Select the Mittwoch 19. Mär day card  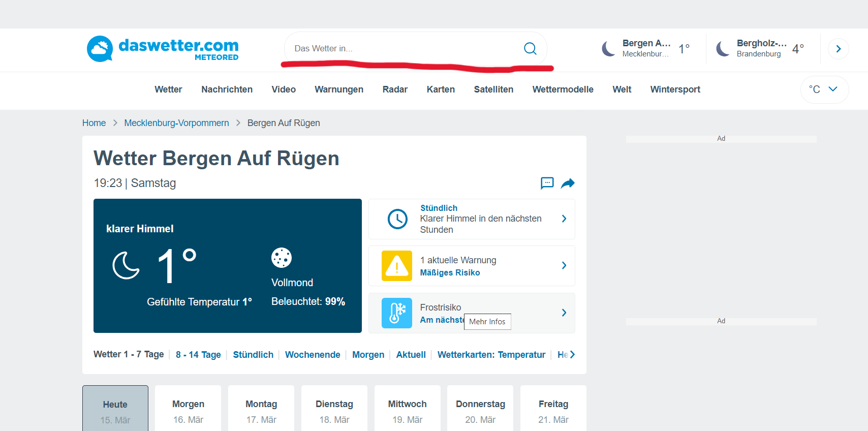tap(408, 408)
